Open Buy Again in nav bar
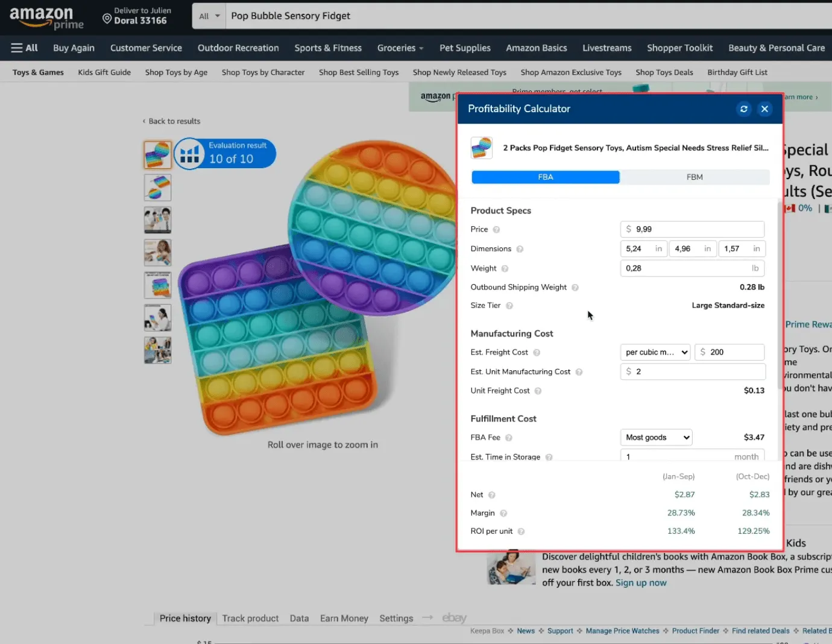The width and height of the screenshot is (832, 644). (x=74, y=48)
